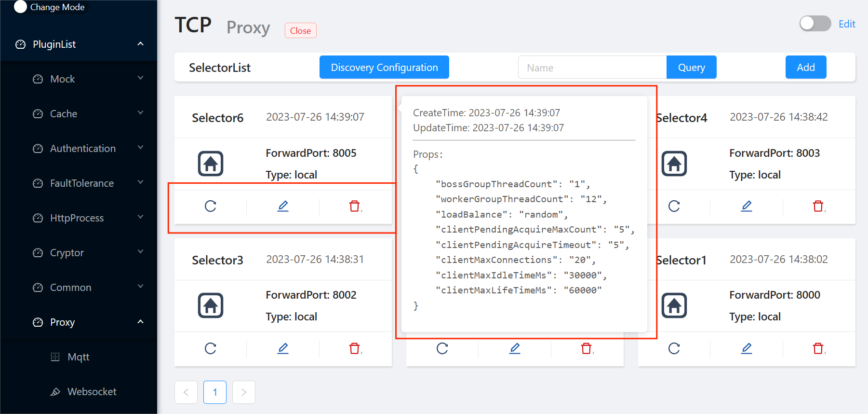Click the refresh icon on Selector4 card
868x414 pixels.
(x=674, y=207)
